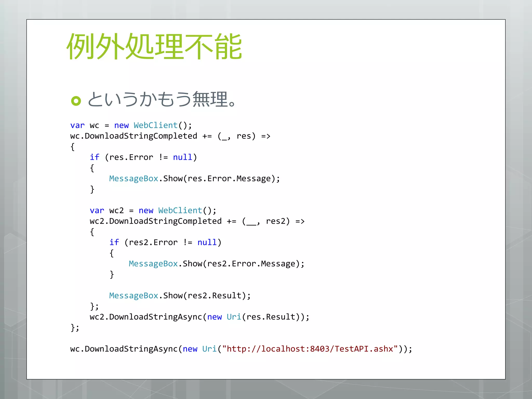Click 'var wc2 = new WebClient();' line

(153, 210)
